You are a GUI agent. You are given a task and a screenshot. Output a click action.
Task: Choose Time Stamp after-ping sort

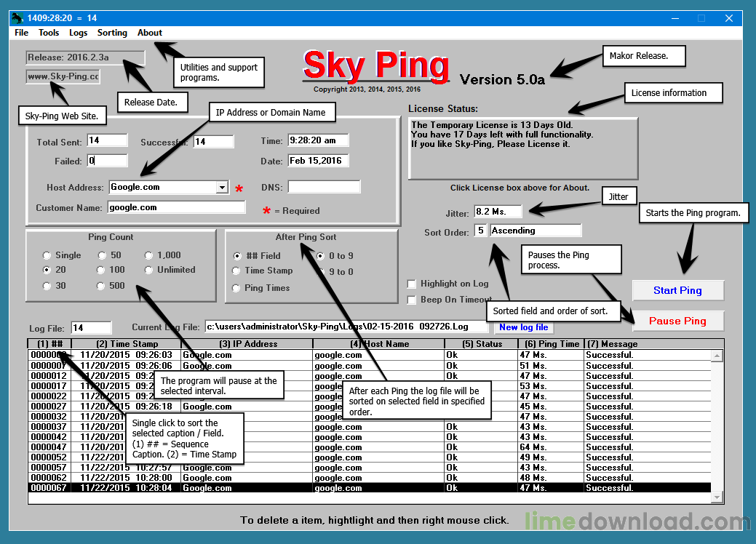[262, 271]
